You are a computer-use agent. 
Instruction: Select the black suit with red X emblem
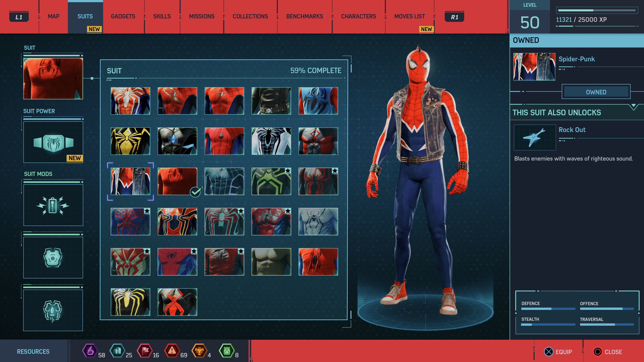pyautogui.click(x=177, y=302)
